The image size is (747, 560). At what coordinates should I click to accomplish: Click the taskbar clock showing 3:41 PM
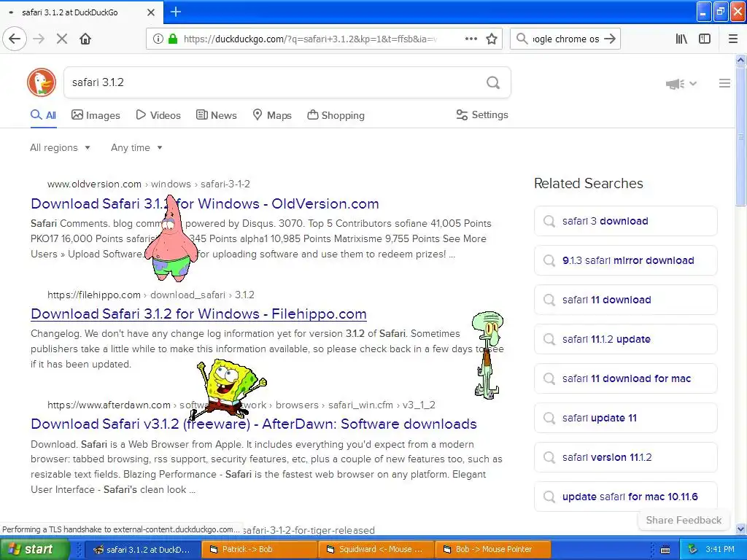click(720, 550)
